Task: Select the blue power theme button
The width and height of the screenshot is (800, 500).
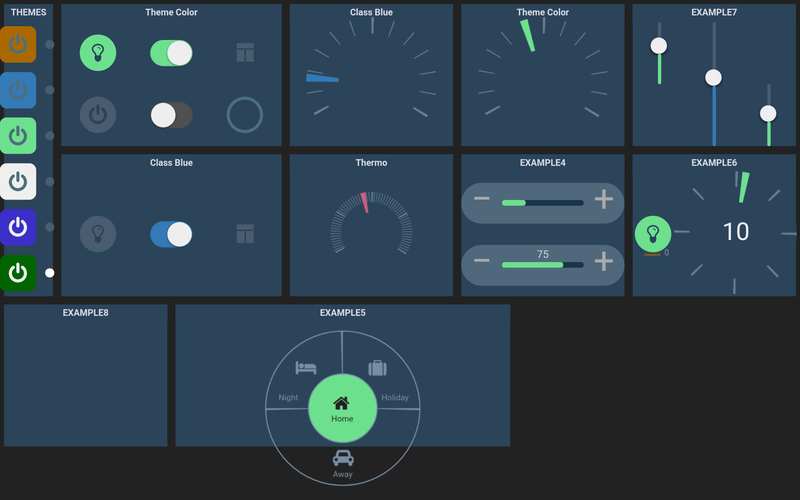Action: [x=18, y=90]
